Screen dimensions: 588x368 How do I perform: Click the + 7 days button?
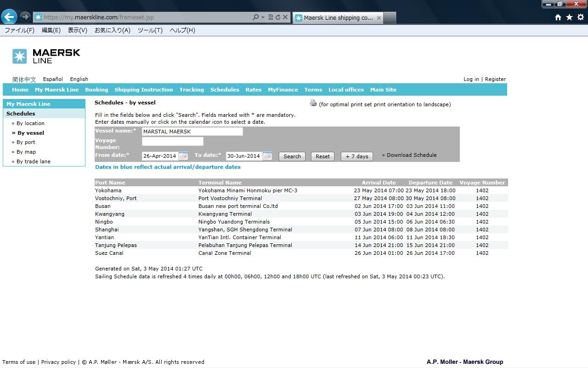pyautogui.click(x=357, y=156)
